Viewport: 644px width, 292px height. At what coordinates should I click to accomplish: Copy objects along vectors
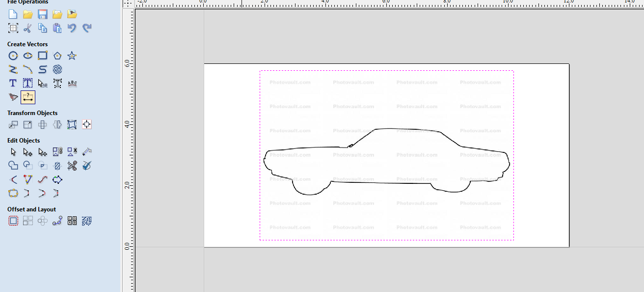[x=57, y=221]
